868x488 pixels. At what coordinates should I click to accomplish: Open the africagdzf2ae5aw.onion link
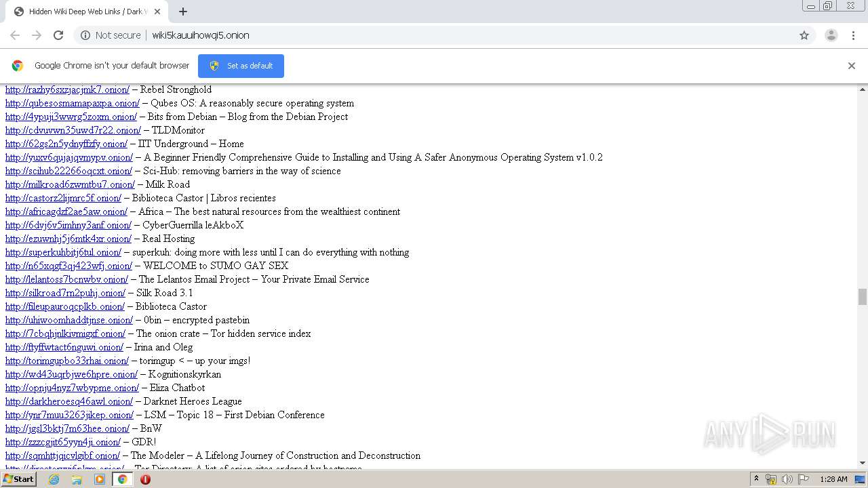click(x=66, y=211)
